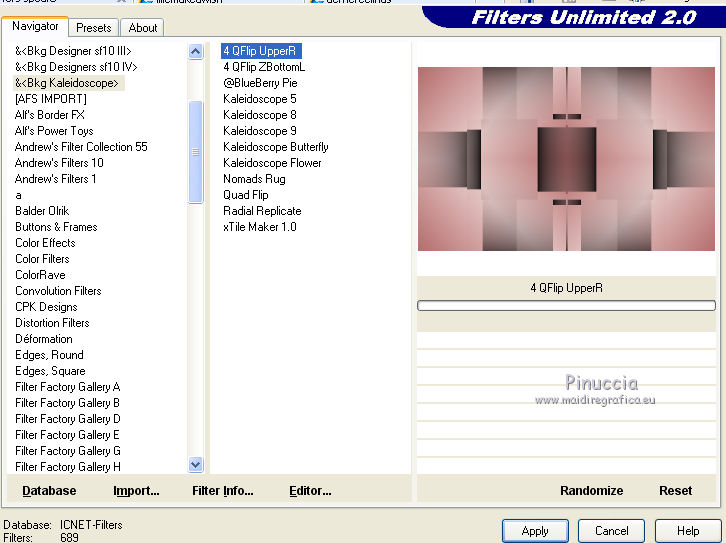Select Filter Factory Gallery B
This screenshot has width=726, height=543.
[x=68, y=403]
